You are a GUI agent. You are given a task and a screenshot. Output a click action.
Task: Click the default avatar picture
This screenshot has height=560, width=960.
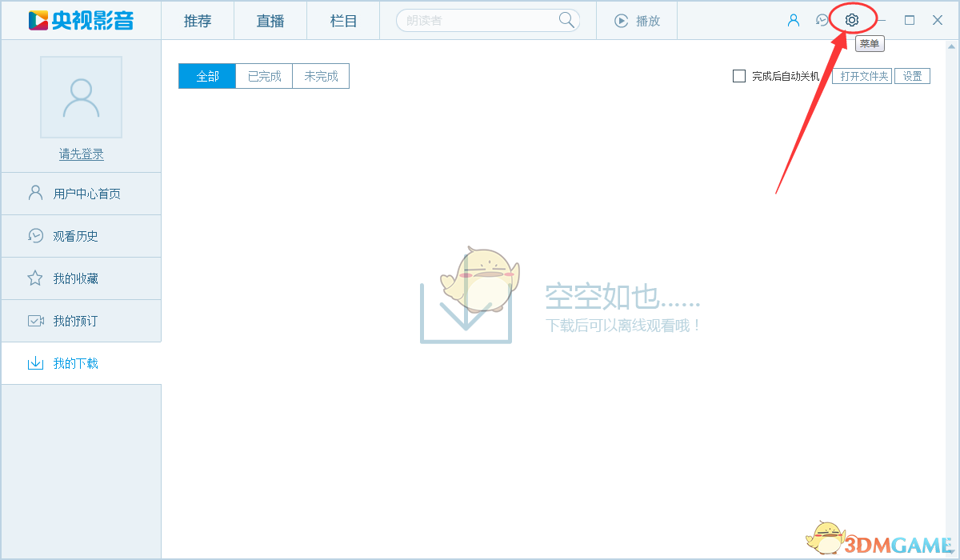click(81, 97)
